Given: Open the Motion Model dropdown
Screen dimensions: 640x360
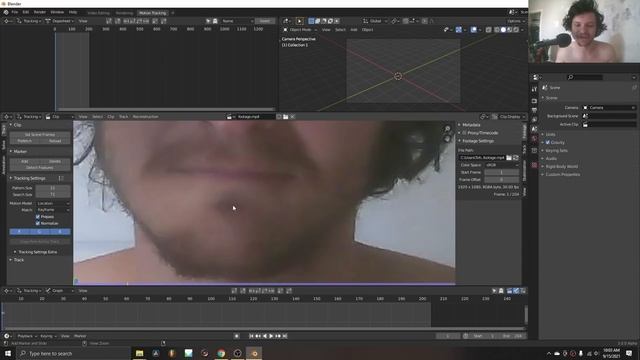Looking at the screenshot, I should [53, 203].
